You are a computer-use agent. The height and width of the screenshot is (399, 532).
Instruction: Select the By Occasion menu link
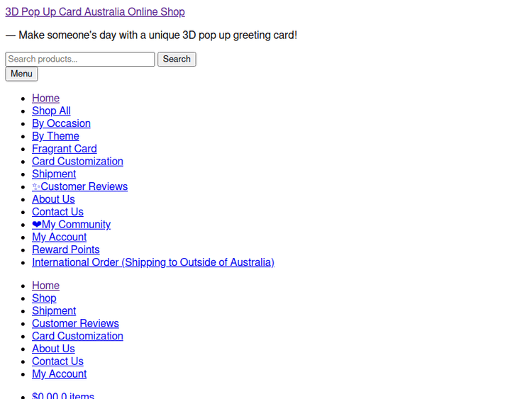pyautogui.click(x=61, y=123)
